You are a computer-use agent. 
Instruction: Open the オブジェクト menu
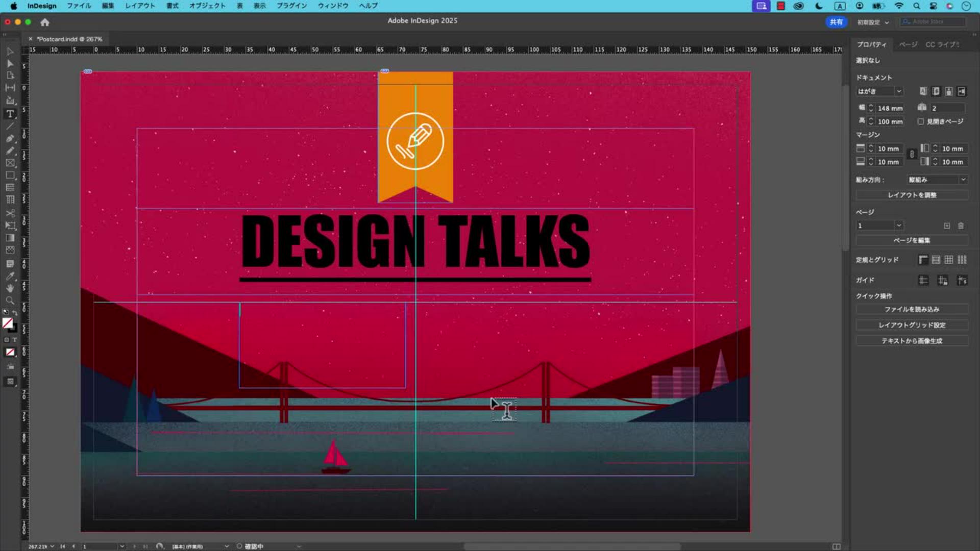tap(207, 6)
